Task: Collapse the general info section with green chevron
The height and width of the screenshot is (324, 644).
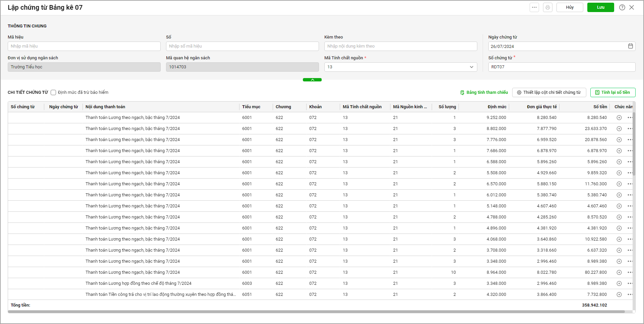Action: [x=312, y=80]
